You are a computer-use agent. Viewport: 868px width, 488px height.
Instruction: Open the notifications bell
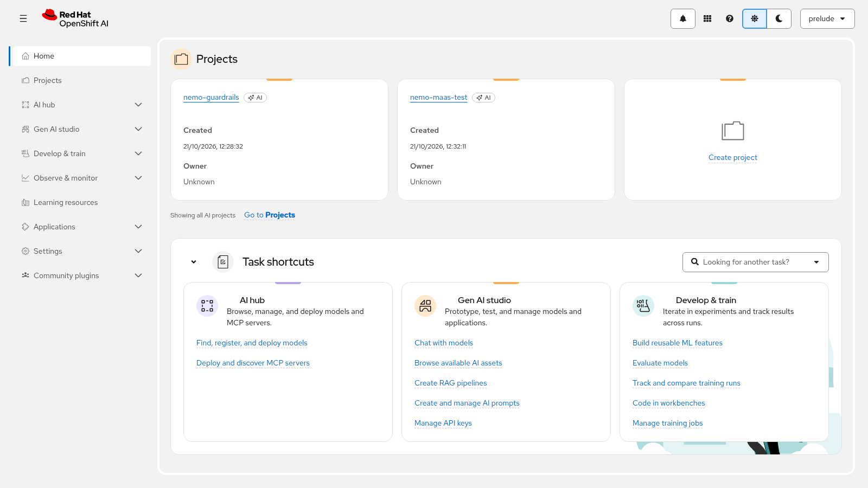coord(683,18)
